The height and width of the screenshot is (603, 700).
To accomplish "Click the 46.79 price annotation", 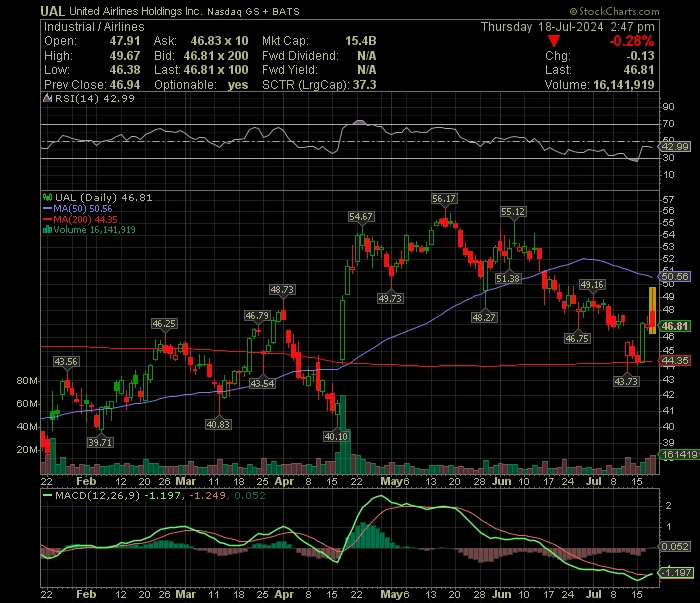I will pos(257,316).
